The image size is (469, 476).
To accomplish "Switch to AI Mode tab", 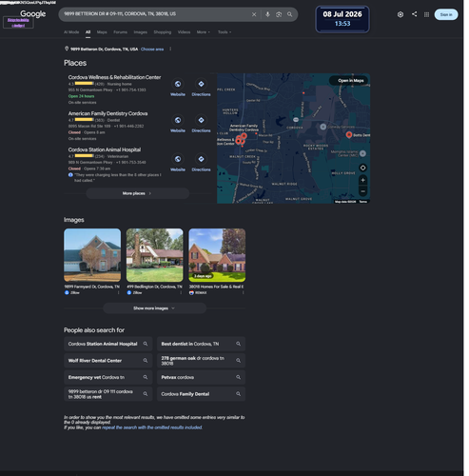I will click(x=72, y=32).
